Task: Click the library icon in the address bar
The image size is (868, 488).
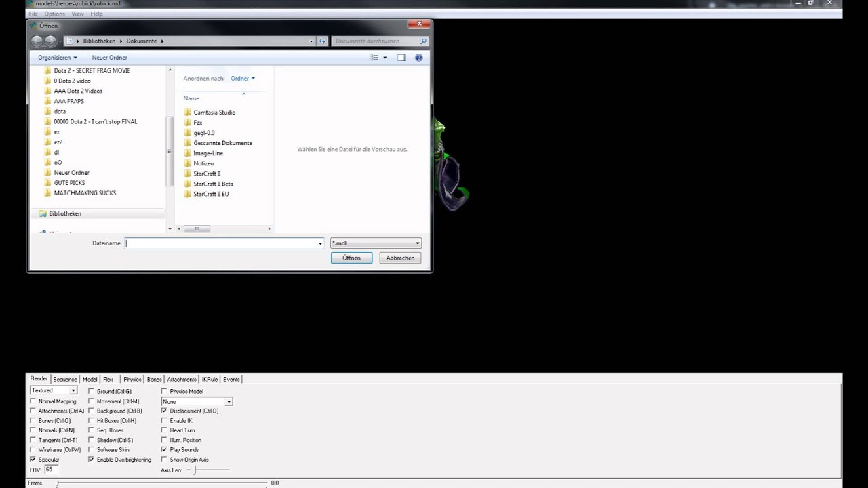Action: 69,41
